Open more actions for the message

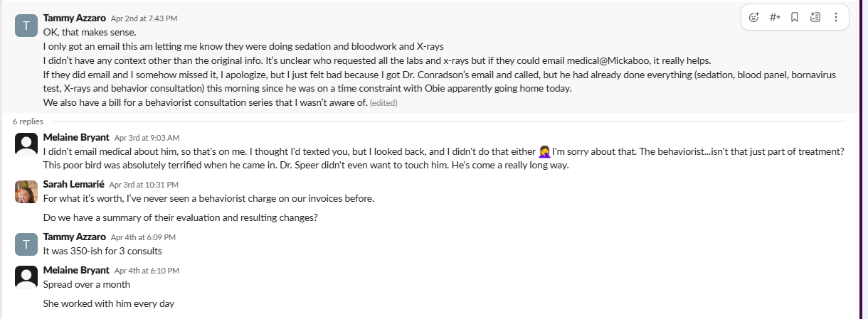coord(835,17)
